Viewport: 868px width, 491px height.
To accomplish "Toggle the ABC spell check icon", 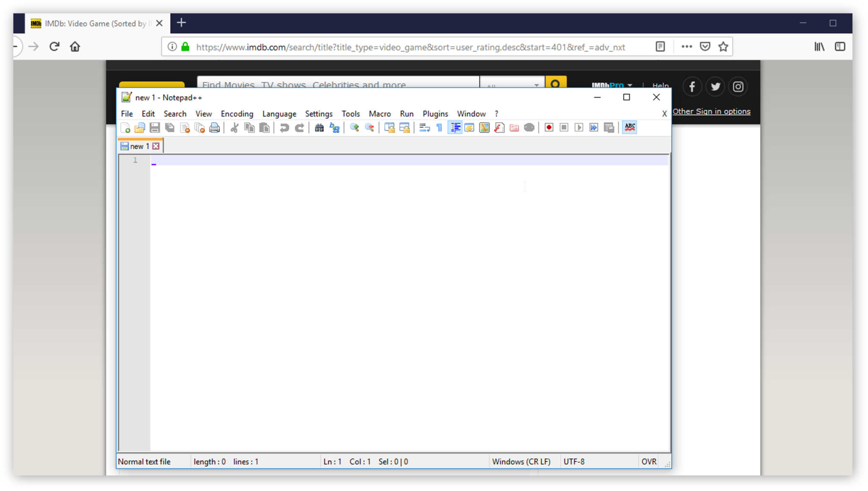I will tap(630, 128).
